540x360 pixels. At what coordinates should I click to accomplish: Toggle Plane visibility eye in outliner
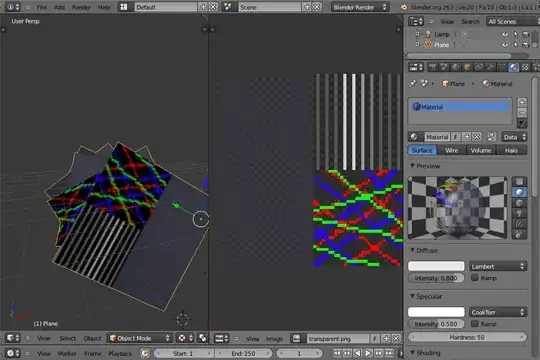pyautogui.click(x=505, y=44)
